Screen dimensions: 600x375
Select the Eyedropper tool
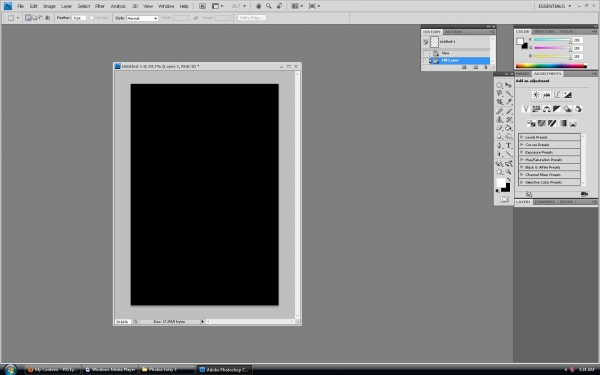pos(509,102)
